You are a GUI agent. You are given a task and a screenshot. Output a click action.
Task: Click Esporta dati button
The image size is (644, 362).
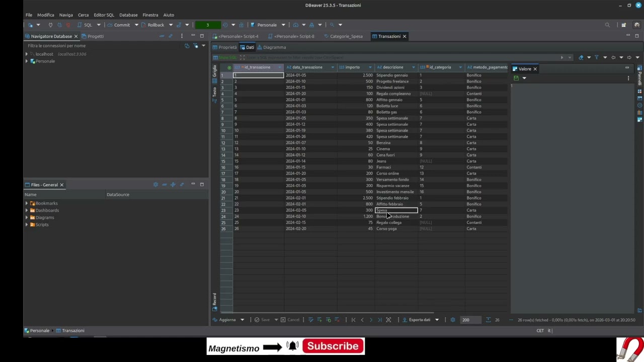[417, 320]
